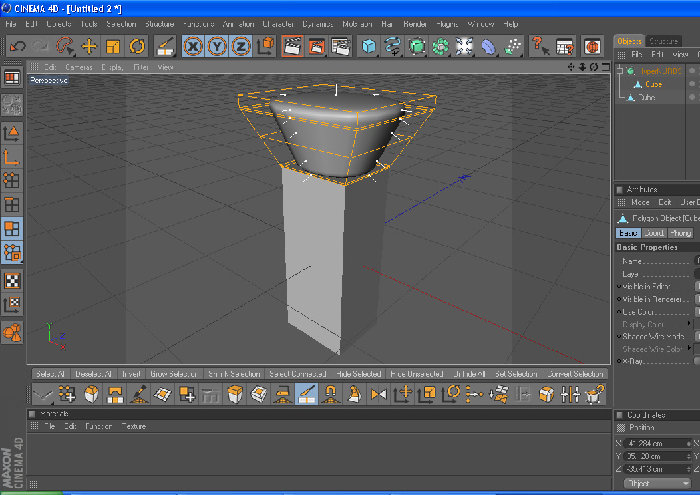Select the Brush tool icon
The image size is (700, 495).
(139, 395)
